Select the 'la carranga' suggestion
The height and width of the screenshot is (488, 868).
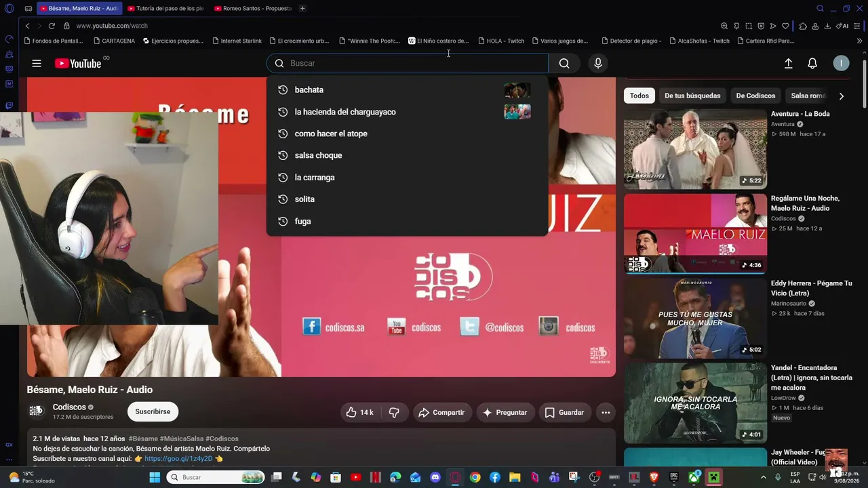pos(407,178)
